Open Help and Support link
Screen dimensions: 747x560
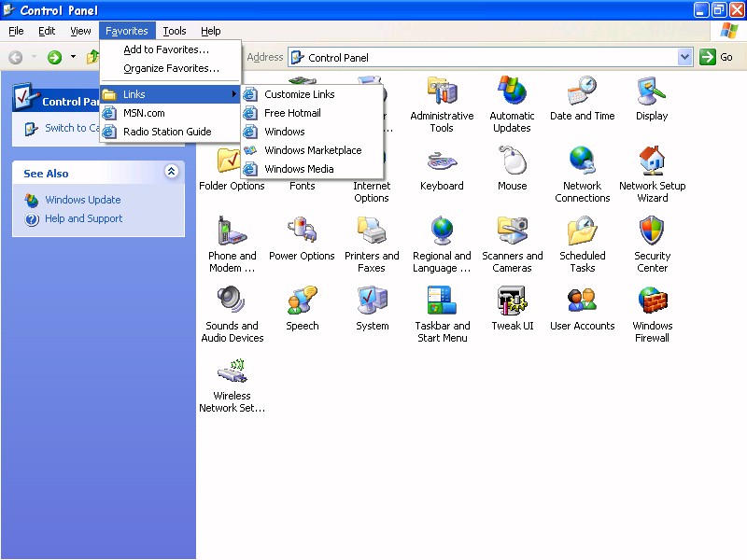tap(83, 218)
